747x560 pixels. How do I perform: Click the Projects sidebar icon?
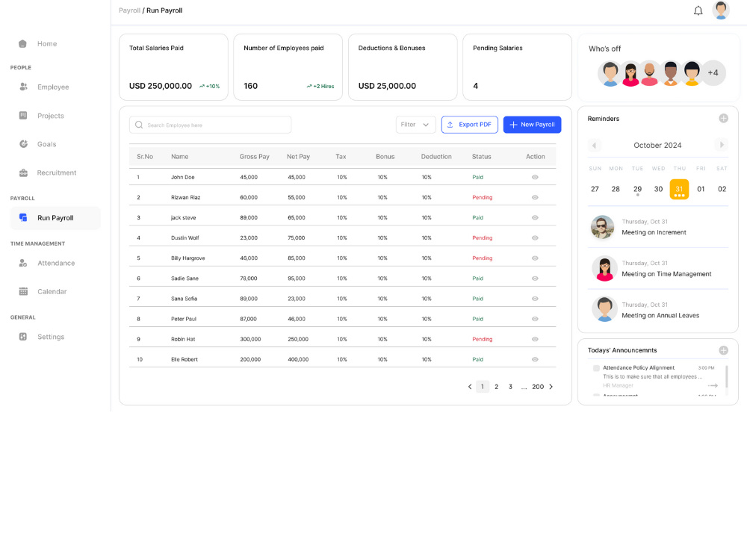pos(23,115)
